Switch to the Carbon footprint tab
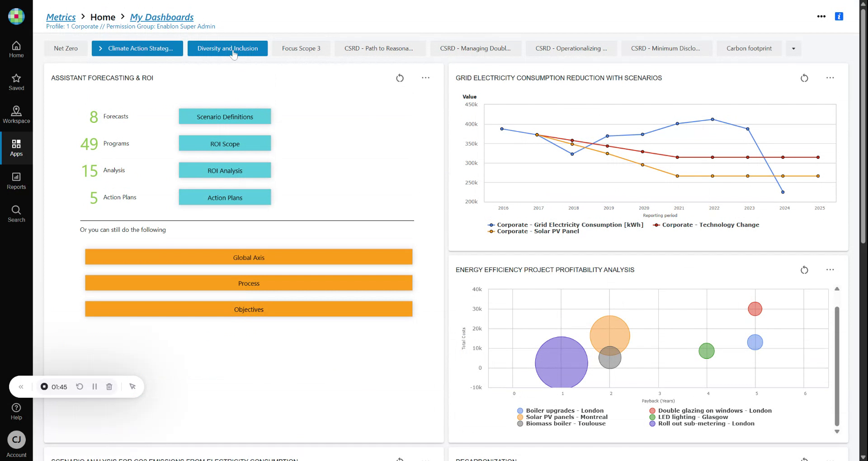Screen dimensions: 868x461 [749, 49]
